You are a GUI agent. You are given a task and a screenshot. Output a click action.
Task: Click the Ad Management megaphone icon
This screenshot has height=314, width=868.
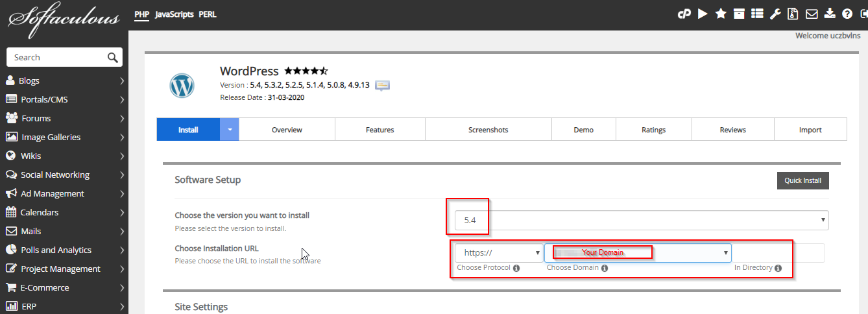click(10, 193)
